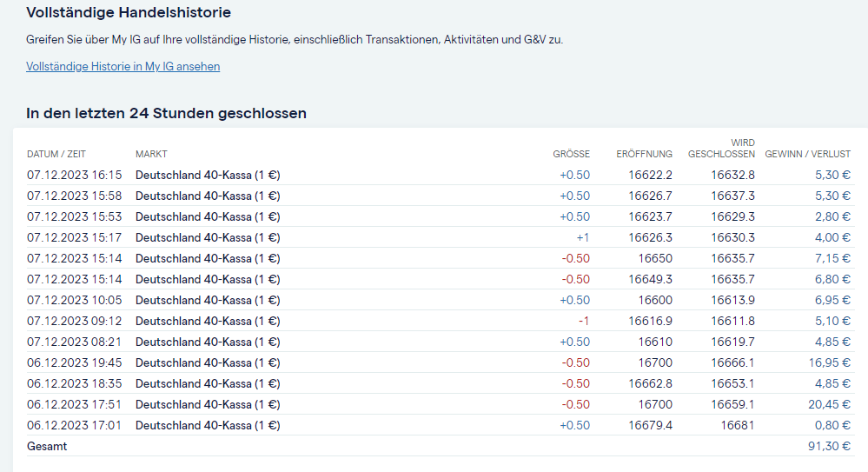The width and height of the screenshot is (868, 472).
Task: Click the +1 size value in the 15:17 row
Action: pos(582,237)
